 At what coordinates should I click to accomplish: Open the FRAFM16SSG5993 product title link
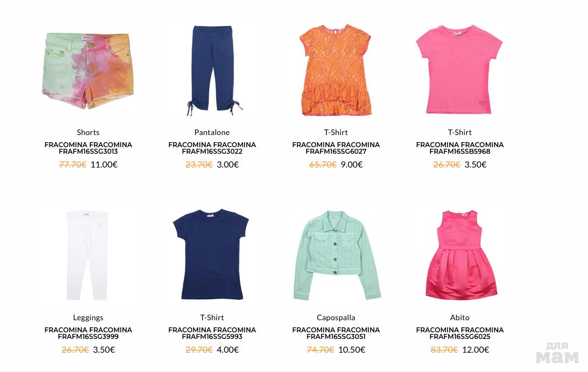(x=213, y=333)
